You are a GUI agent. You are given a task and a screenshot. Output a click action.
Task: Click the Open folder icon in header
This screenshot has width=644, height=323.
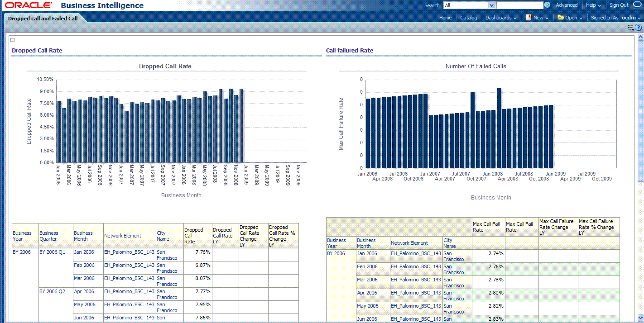pos(561,18)
